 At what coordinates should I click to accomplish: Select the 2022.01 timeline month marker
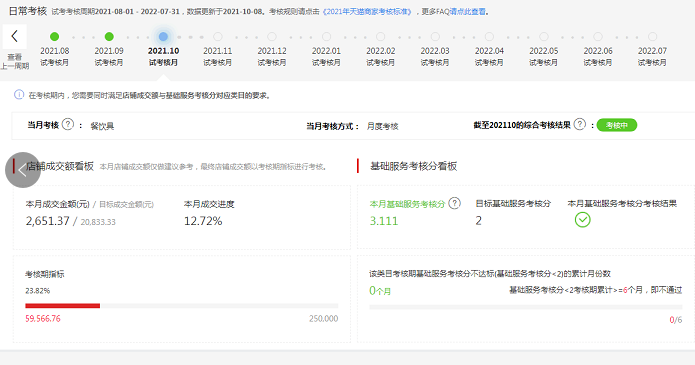327,37
